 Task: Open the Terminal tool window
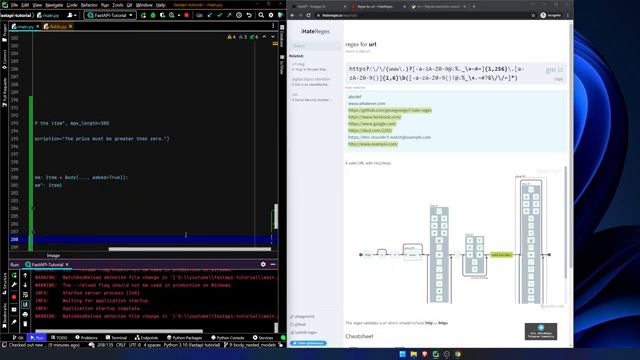116,338
